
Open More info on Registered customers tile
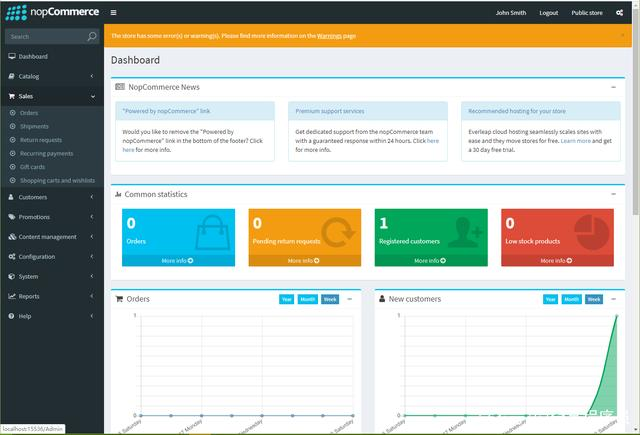(431, 260)
